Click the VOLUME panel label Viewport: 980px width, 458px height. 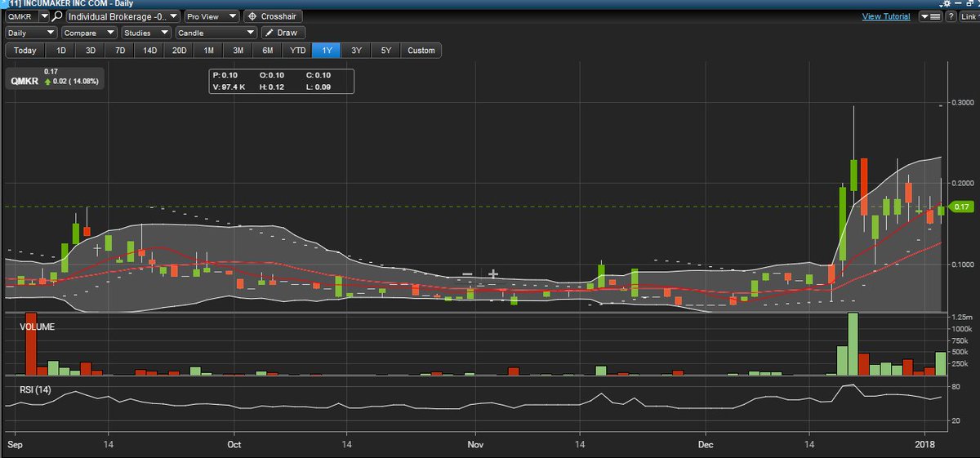36,327
